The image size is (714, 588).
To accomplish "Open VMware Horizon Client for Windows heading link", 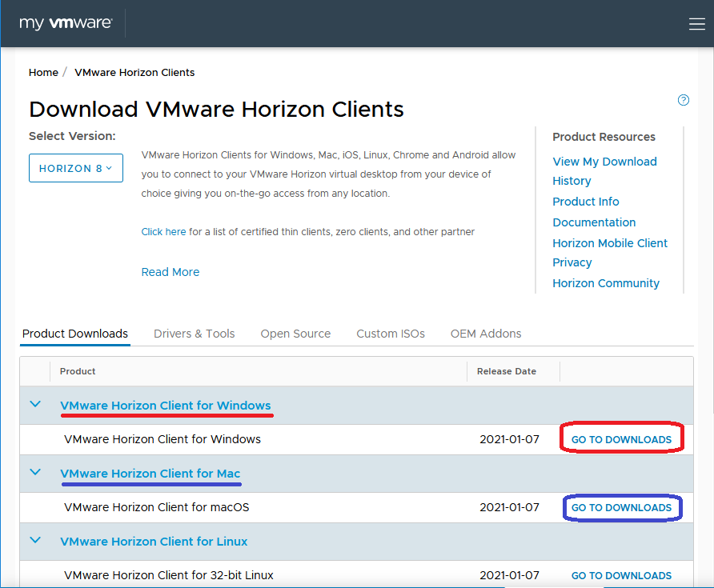I will tap(166, 405).
